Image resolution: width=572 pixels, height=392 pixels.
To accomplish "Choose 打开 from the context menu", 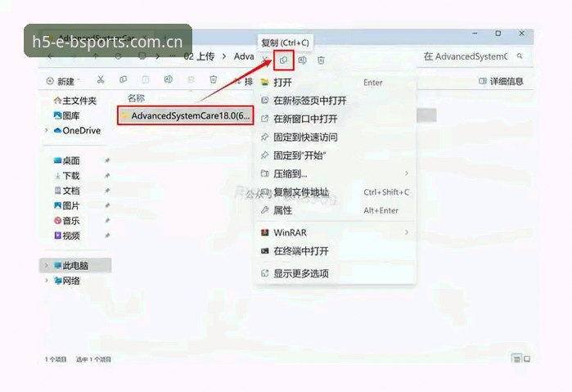I will click(336, 83).
